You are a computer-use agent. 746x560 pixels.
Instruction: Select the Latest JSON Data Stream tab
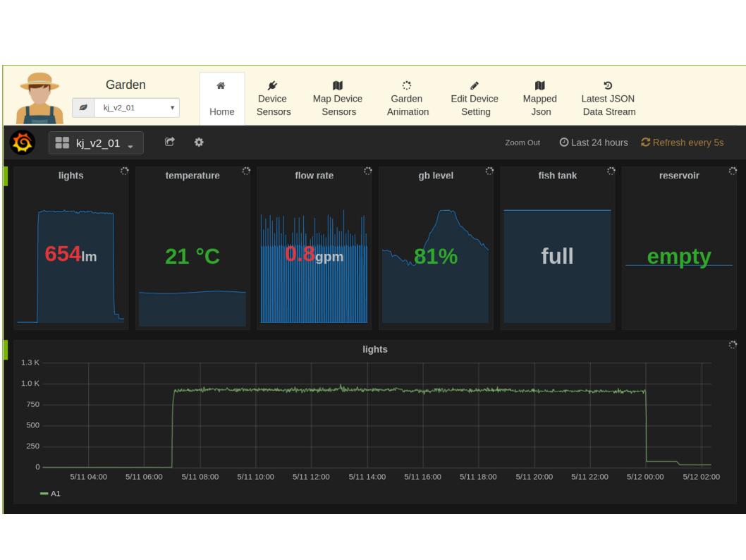pyautogui.click(x=609, y=99)
